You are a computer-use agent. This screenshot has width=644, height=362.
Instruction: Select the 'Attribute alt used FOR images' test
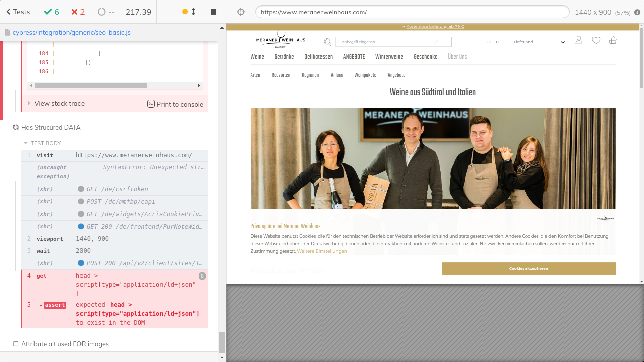point(64,344)
